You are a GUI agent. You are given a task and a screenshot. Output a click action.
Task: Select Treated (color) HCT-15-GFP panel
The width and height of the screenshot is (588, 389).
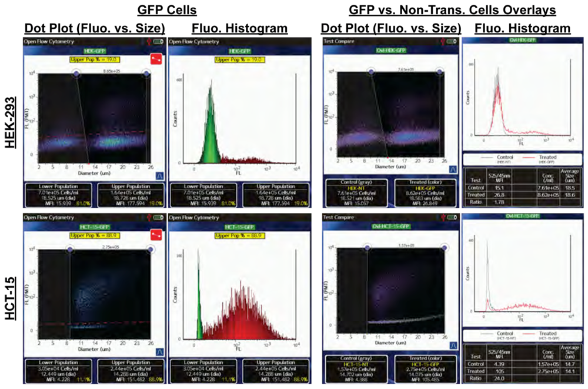pos(426,369)
